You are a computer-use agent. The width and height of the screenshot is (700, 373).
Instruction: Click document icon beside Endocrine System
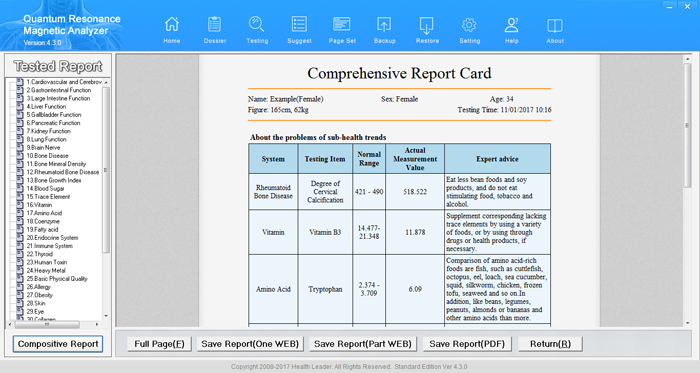click(20, 237)
